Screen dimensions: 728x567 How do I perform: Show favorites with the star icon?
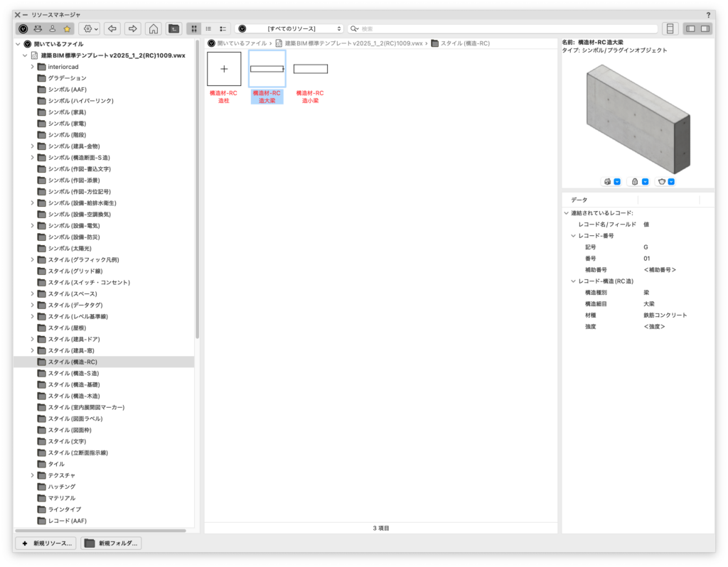pyautogui.click(x=67, y=28)
